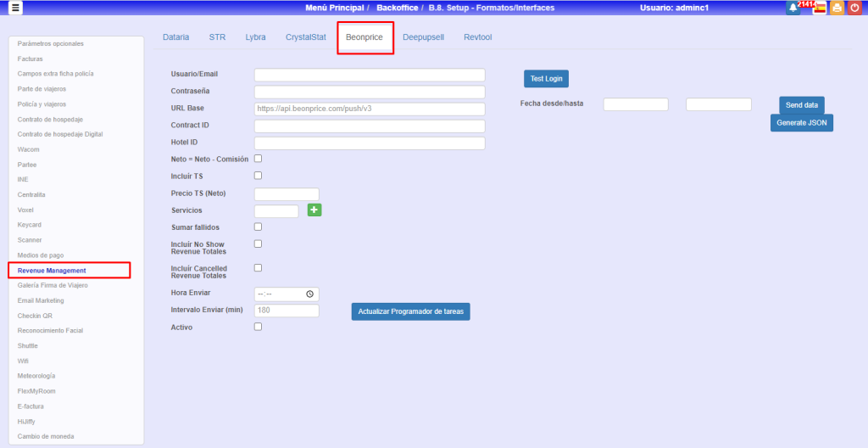Viewport: 868px width, 448px height.
Task: Click the orange printer icon
Action: (837, 8)
